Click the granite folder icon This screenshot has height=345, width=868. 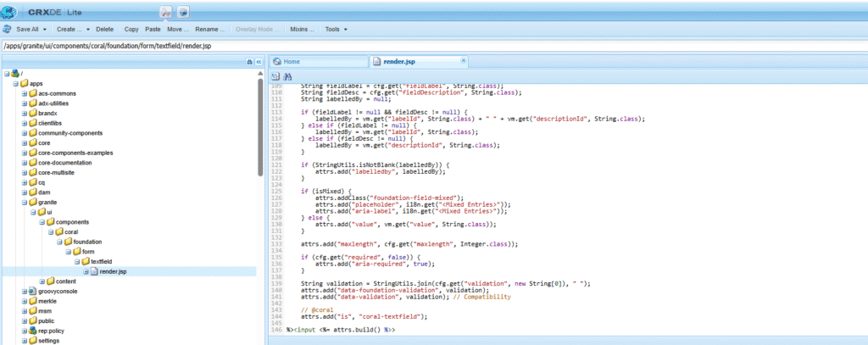coord(33,202)
